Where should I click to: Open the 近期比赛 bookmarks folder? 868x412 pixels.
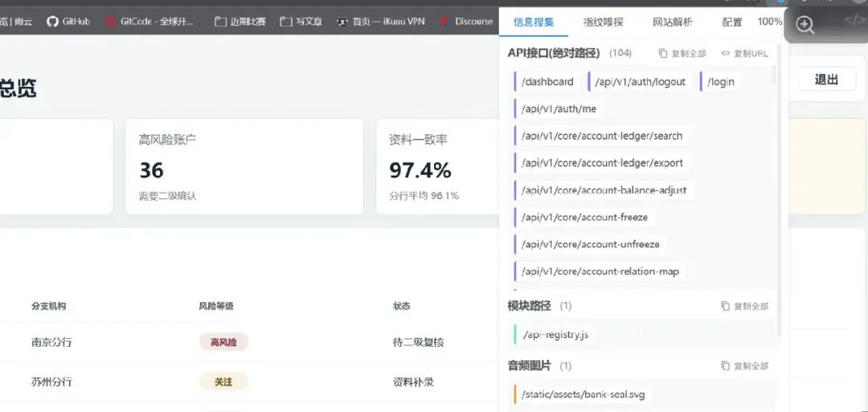[x=240, y=22]
